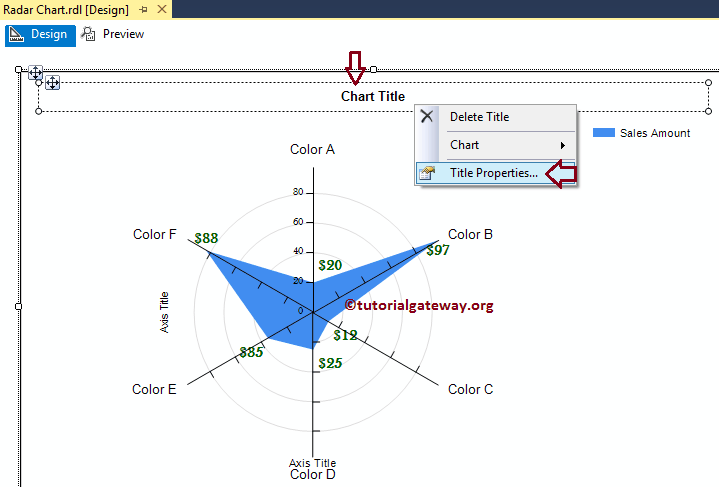Click the $88 data label
719x487 pixels.
(206, 238)
